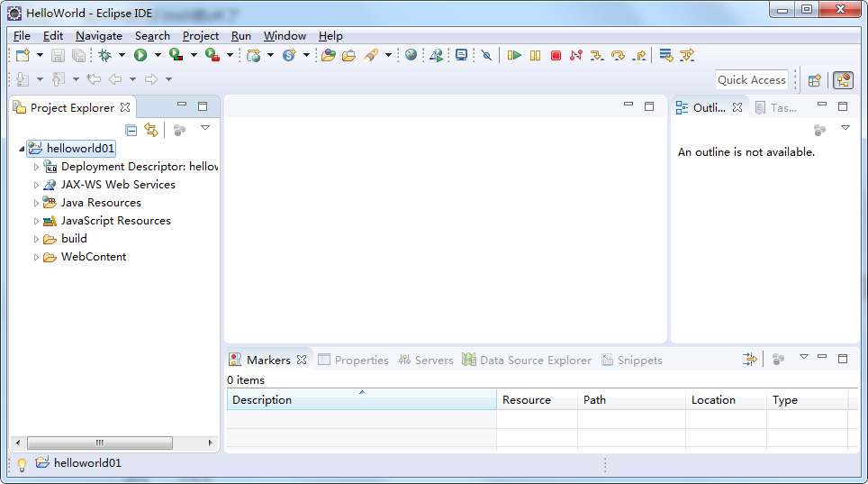The height and width of the screenshot is (484, 868).
Task: Click the Quick Access search field
Action: [x=752, y=80]
